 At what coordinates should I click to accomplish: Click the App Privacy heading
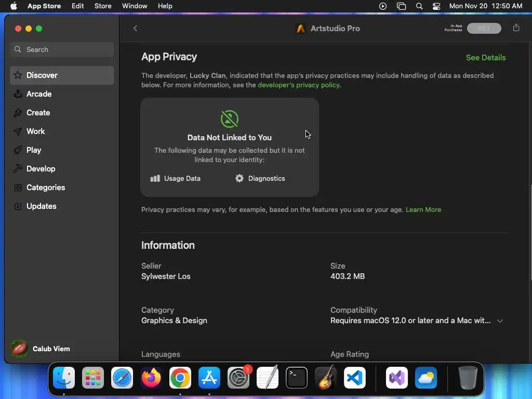point(169,57)
